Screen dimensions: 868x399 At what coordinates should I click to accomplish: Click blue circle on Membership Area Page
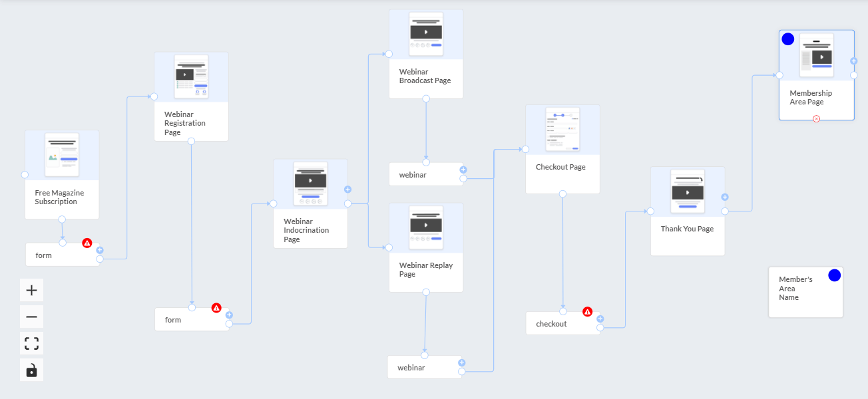point(788,39)
